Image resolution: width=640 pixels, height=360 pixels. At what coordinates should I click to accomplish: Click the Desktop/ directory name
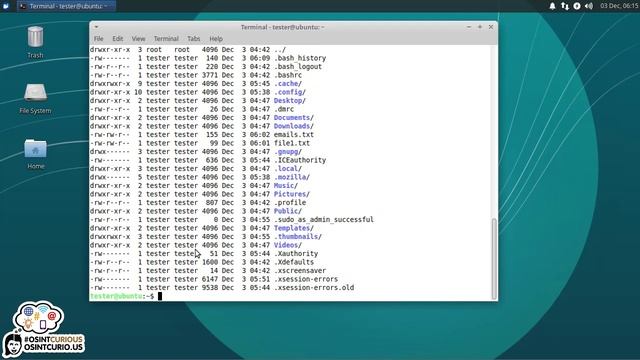tap(290, 100)
